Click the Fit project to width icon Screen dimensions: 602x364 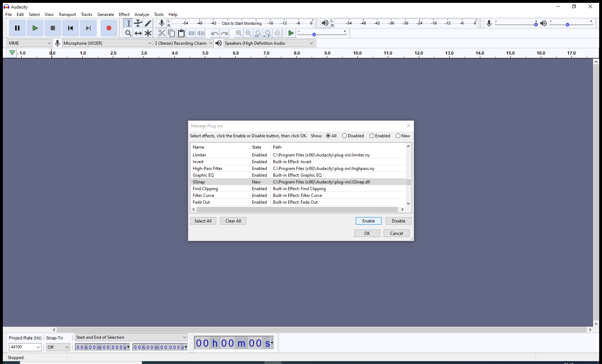click(268, 33)
